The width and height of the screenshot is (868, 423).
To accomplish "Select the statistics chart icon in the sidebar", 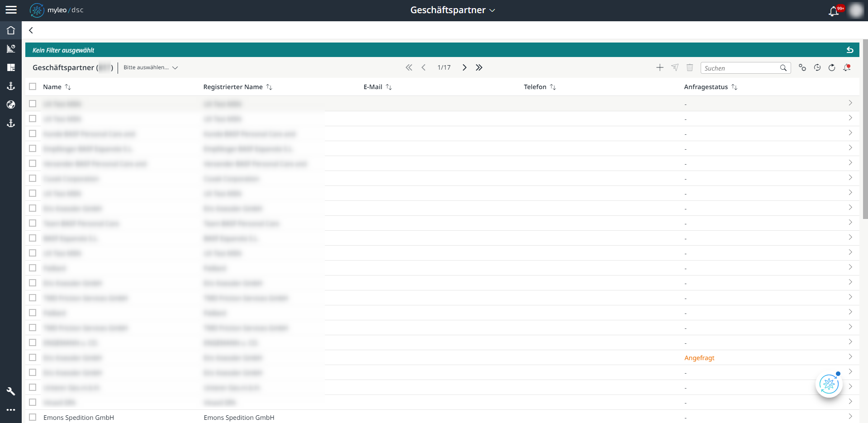I will (10, 48).
